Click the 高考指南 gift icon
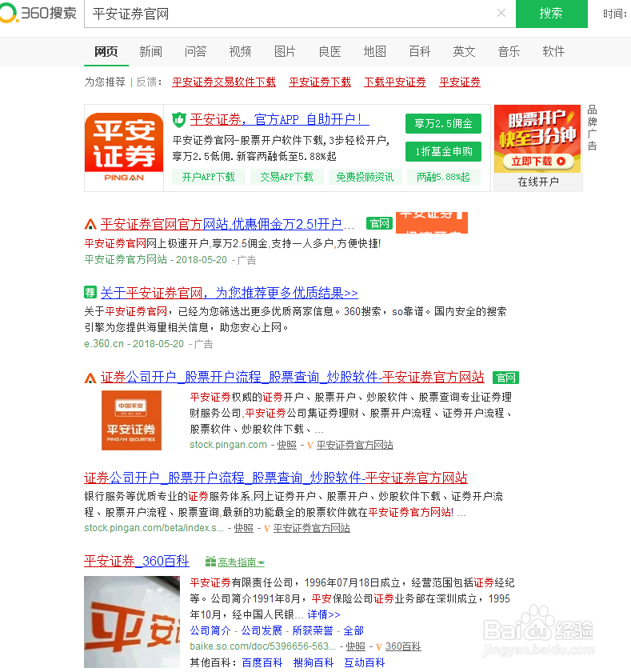 [x=210, y=562]
